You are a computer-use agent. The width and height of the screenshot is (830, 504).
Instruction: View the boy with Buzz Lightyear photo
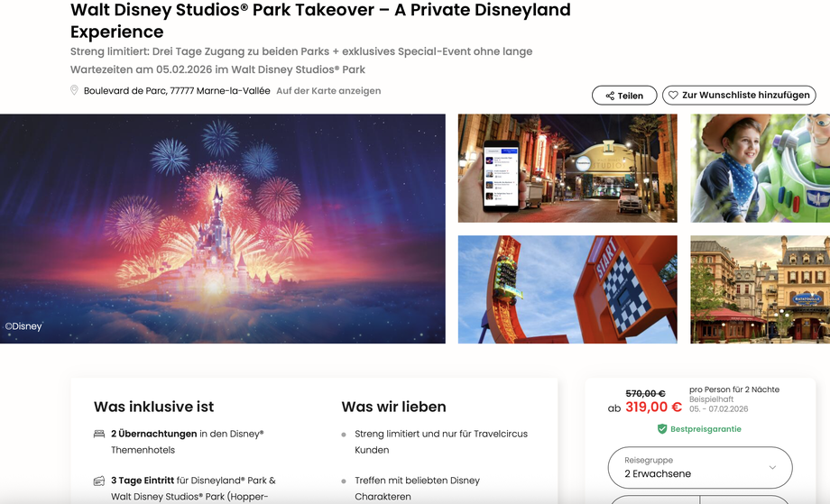coord(761,169)
